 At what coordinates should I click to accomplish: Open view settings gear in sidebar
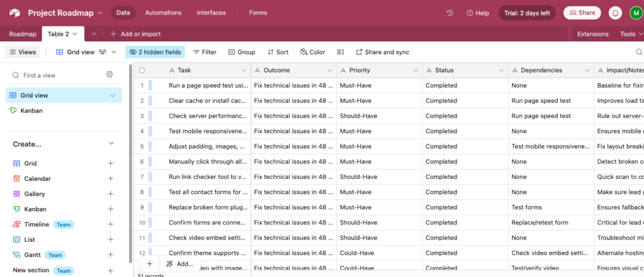pos(109,75)
